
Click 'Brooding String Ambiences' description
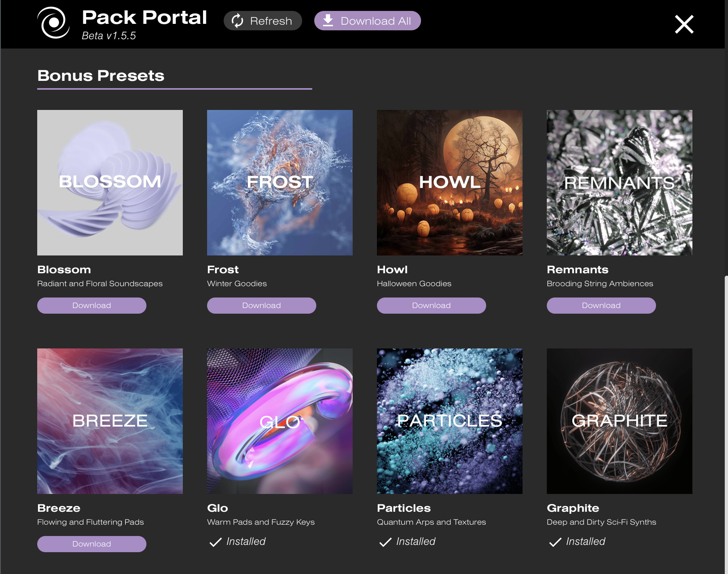click(x=600, y=284)
